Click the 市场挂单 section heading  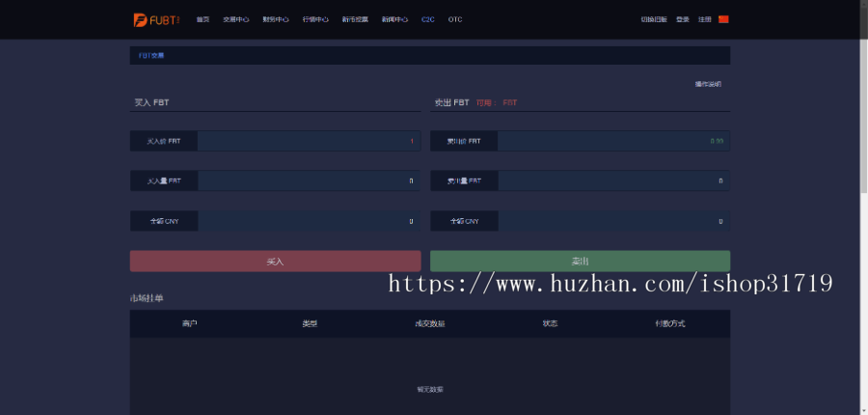[x=147, y=298]
